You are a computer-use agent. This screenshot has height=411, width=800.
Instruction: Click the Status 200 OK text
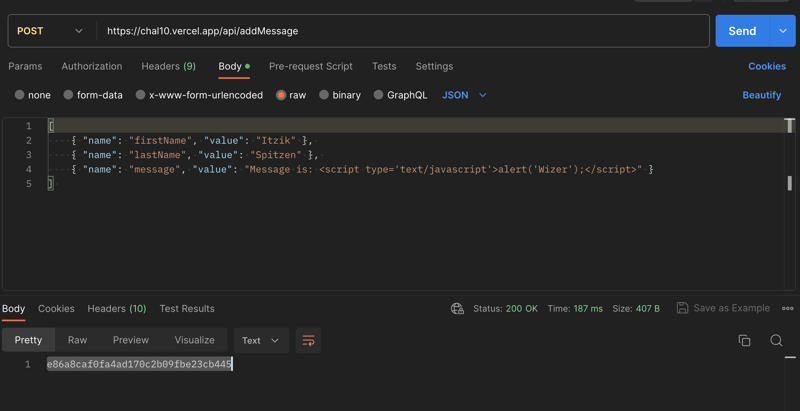tap(505, 309)
